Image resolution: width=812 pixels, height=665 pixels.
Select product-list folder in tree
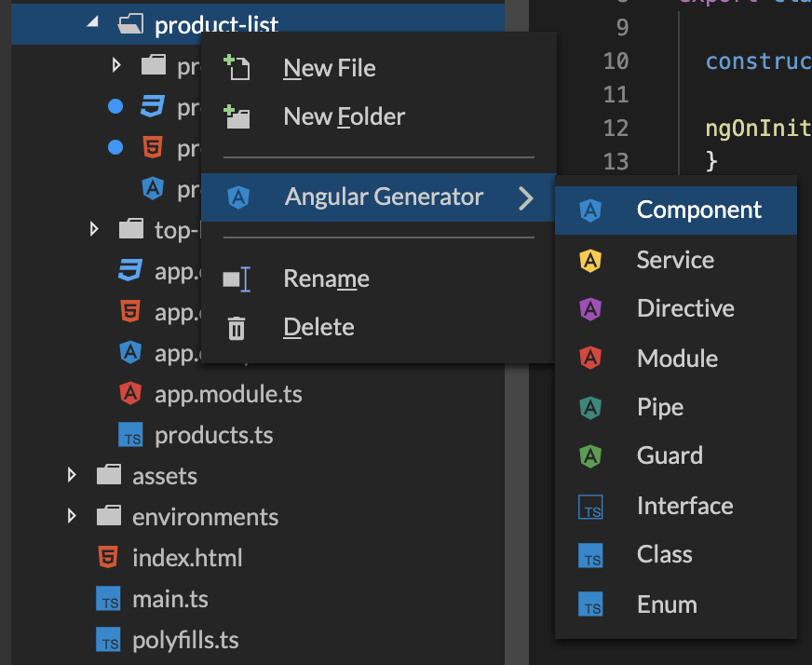pos(258,24)
